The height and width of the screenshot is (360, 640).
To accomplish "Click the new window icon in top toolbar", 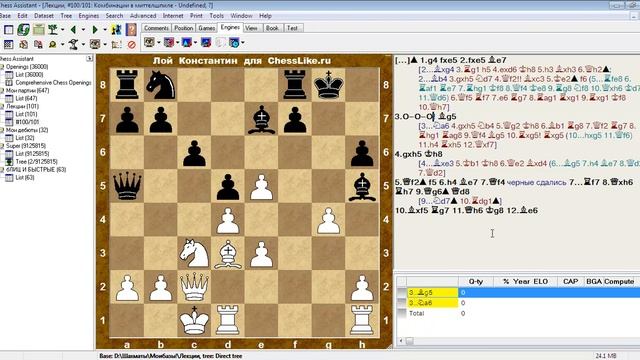I will coord(9,30).
